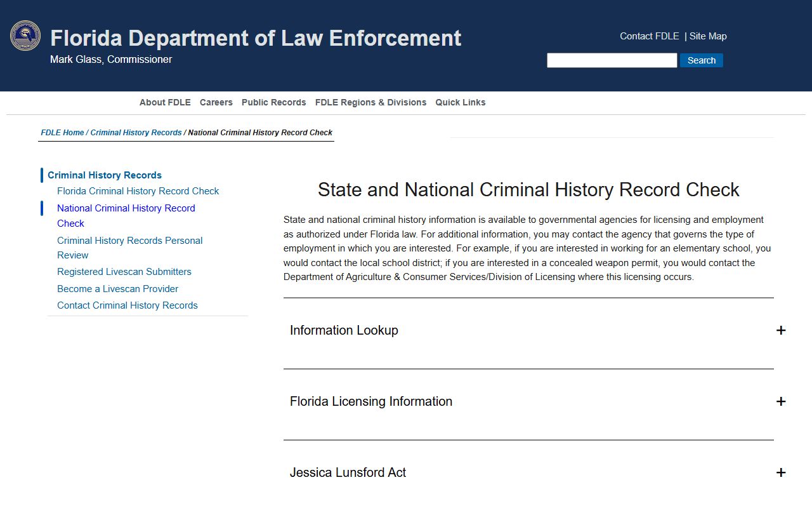Expand Jessica Lunsford Act plus icon
The height and width of the screenshot is (508, 812).
781,472
